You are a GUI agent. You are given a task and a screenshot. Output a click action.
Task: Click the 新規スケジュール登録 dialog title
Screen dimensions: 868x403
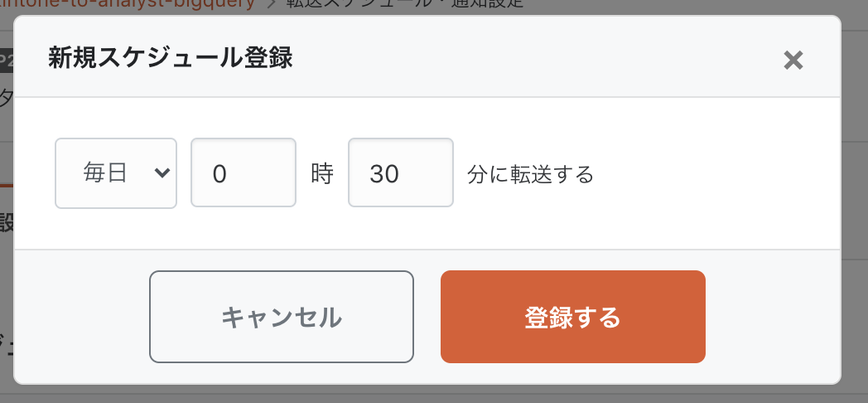tap(171, 59)
